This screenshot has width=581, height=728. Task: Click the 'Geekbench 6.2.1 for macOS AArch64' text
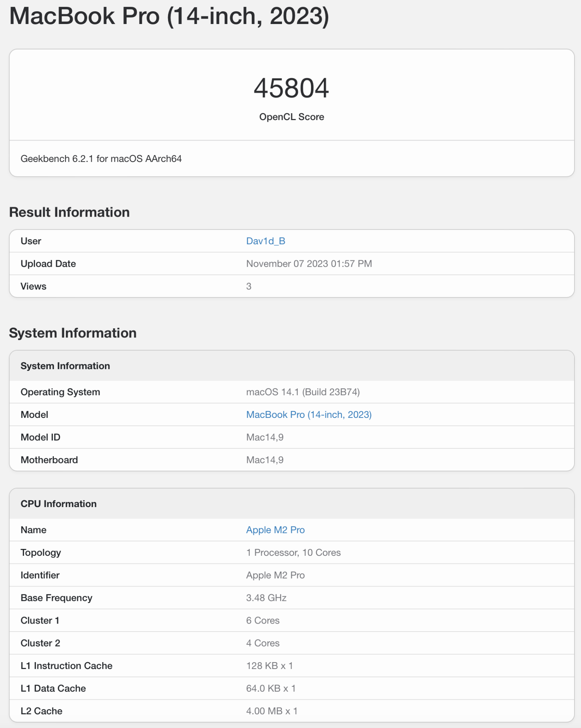101,159
